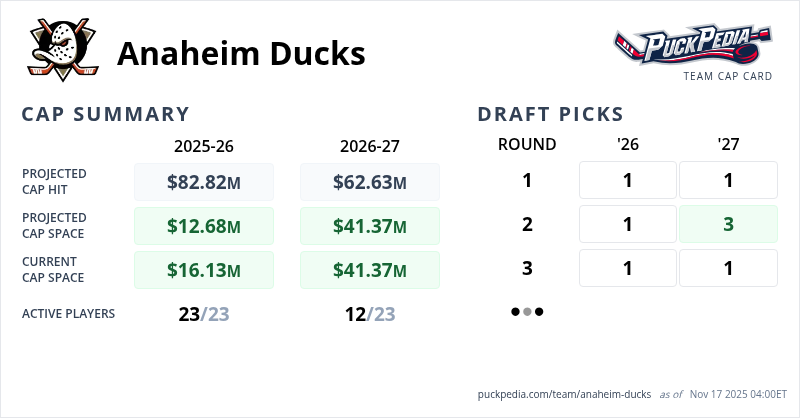Click the PuckPedia logo
Viewport: 800px width, 418px height.
point(693,45)
